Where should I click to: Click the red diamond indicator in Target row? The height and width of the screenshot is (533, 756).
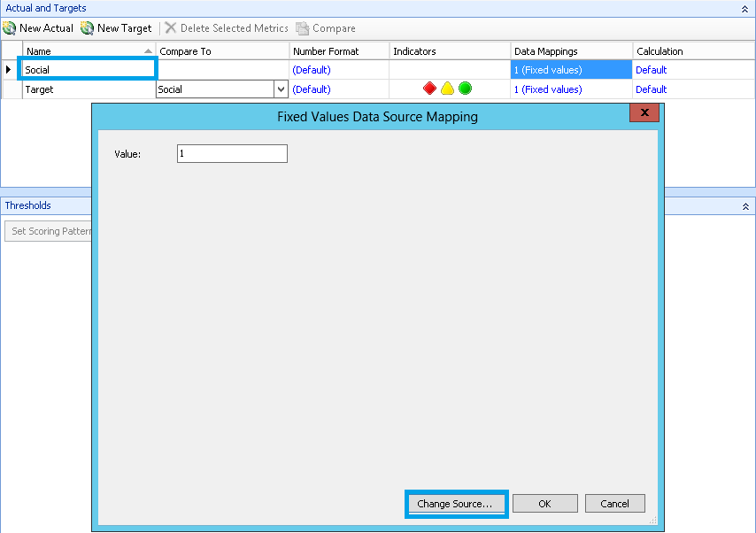[x=429, y=89]
